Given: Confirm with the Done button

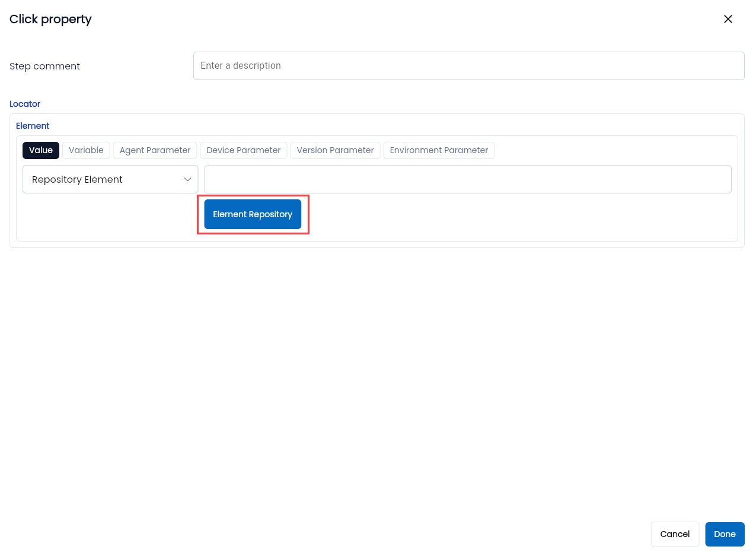Looking at the screenshot, I should tap(725, 534).
